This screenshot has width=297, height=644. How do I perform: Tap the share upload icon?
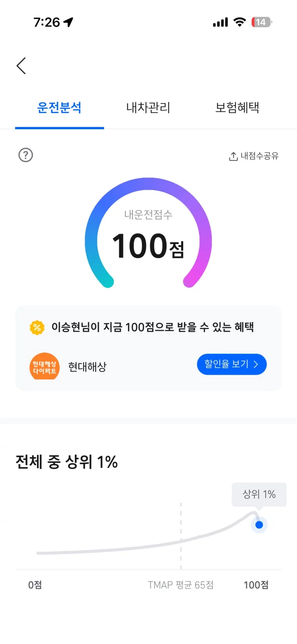click(233, 157)
